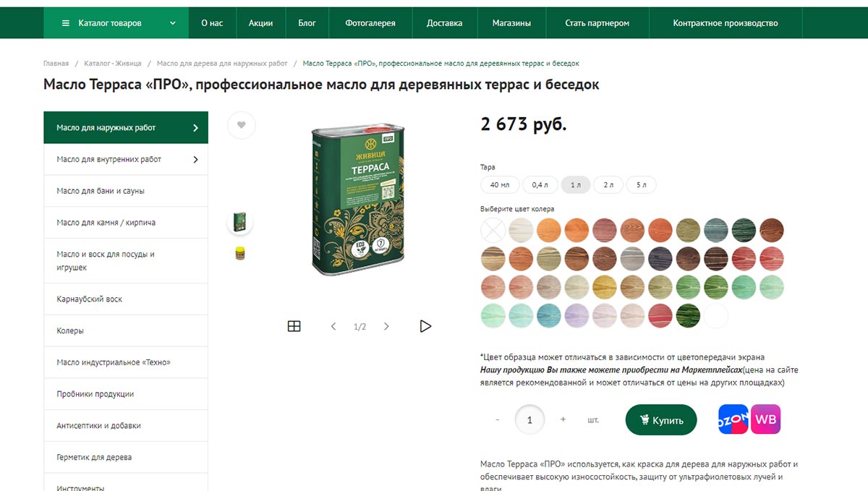Image resolution: width=868 pixels, height=491 pixels.
Task: Open the Контрактное производство menu item
Action: pos(726,23)
